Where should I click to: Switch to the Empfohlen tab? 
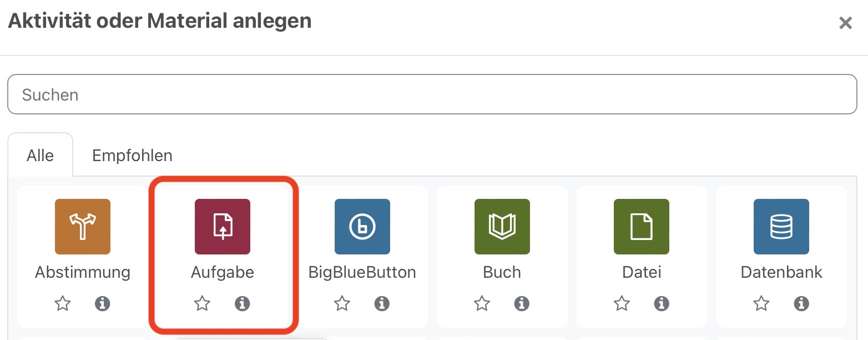click(132, 155)
